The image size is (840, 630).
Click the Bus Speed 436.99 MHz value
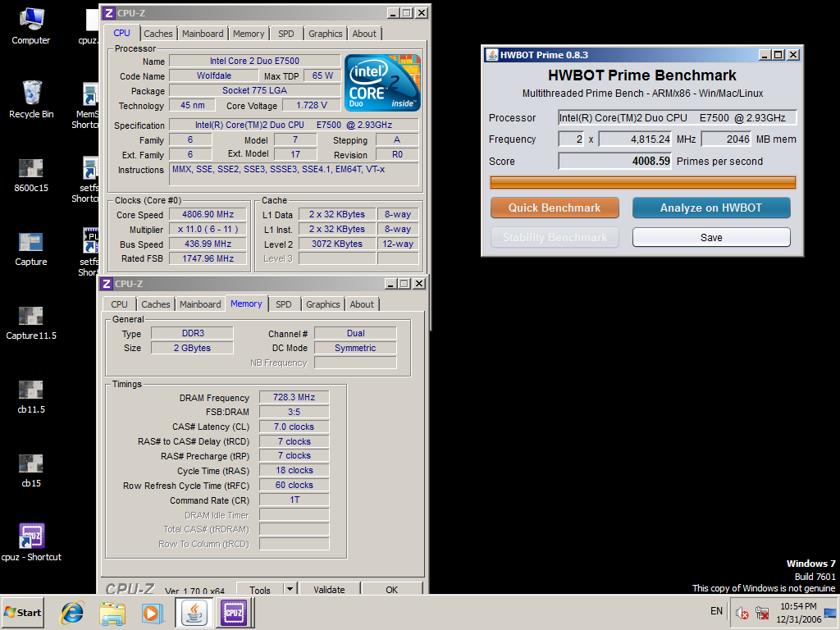[x=208, y=244]
